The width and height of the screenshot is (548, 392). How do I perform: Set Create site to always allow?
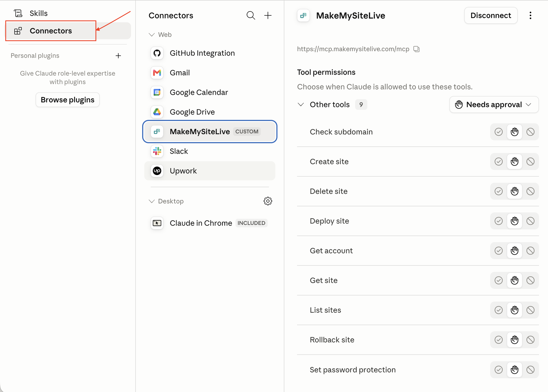(499, 162)
